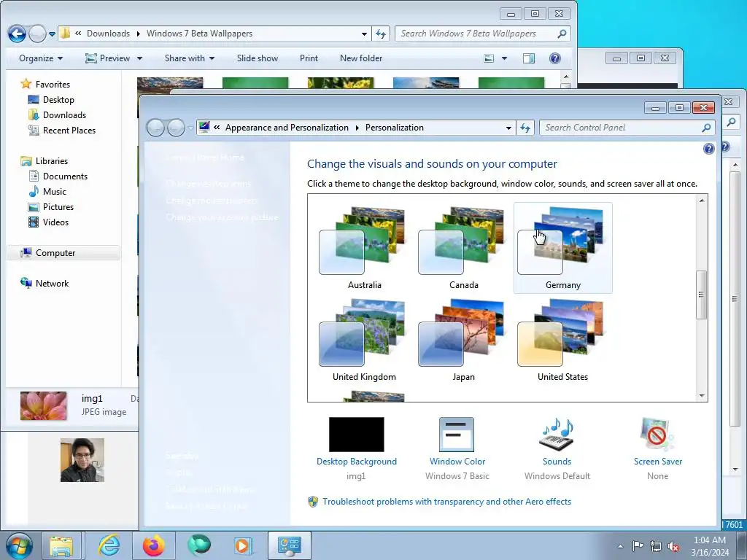Open the network tray icon
This screenshot has width=747, height=560.
click(656, 546)
